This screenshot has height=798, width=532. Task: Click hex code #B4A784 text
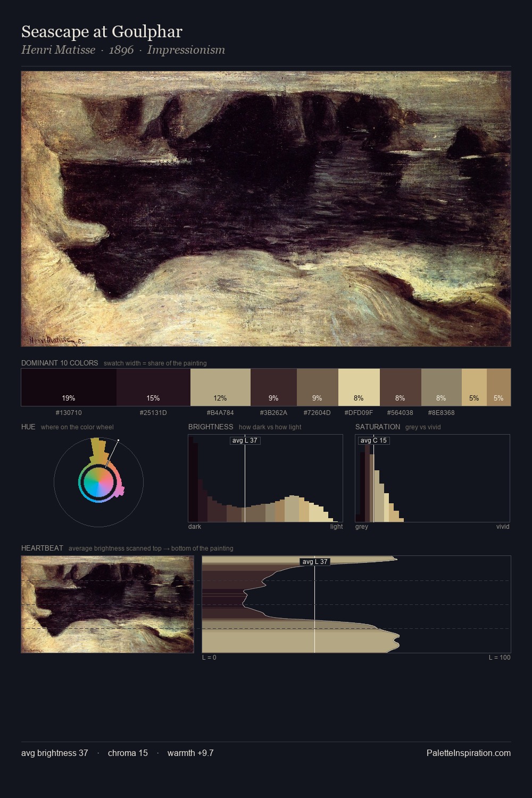[220, 413]
